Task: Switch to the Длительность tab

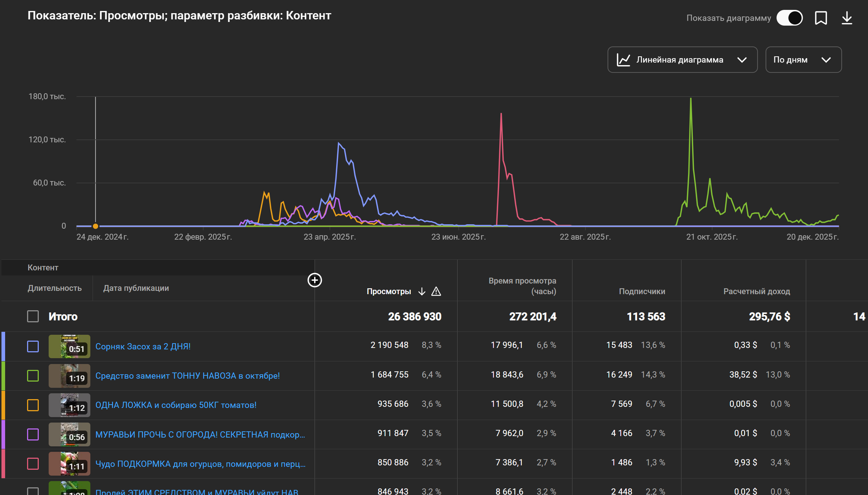Action: tap(55, 288)
